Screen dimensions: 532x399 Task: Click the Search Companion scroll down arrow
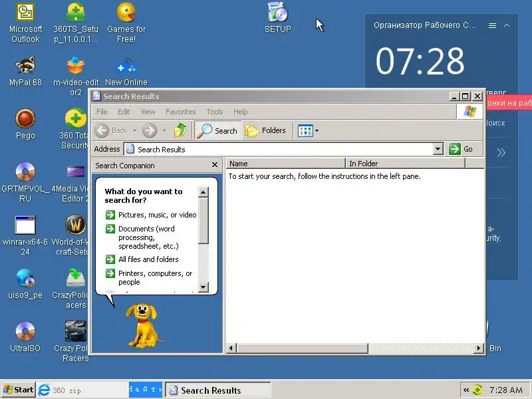point(203,287)
